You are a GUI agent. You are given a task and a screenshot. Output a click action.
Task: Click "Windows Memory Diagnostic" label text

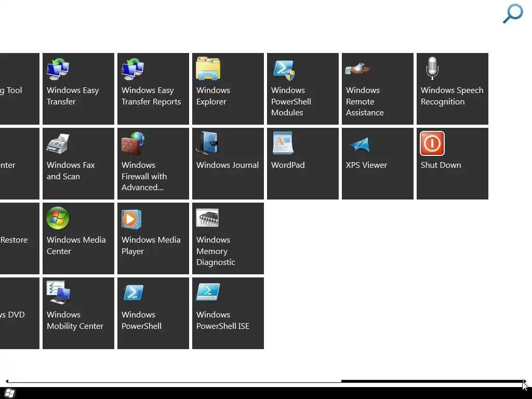pos(216,251)
